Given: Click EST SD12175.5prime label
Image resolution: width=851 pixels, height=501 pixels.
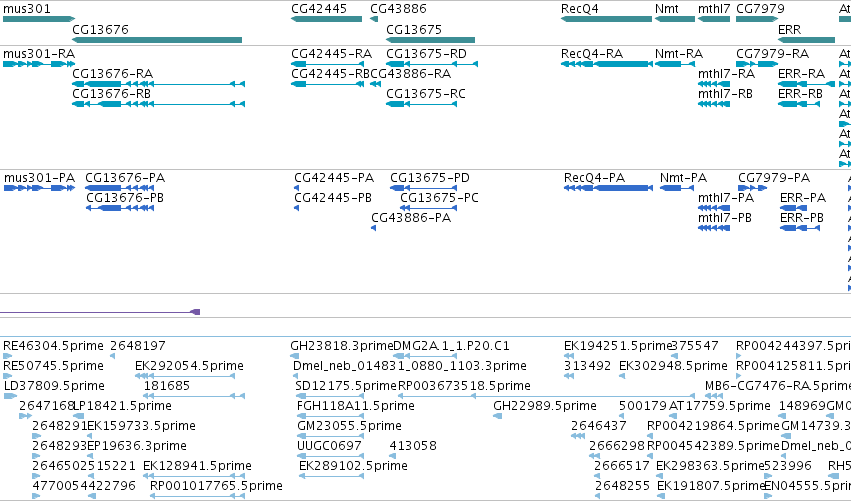Looking at the screenshot, I should pos(346,386).
